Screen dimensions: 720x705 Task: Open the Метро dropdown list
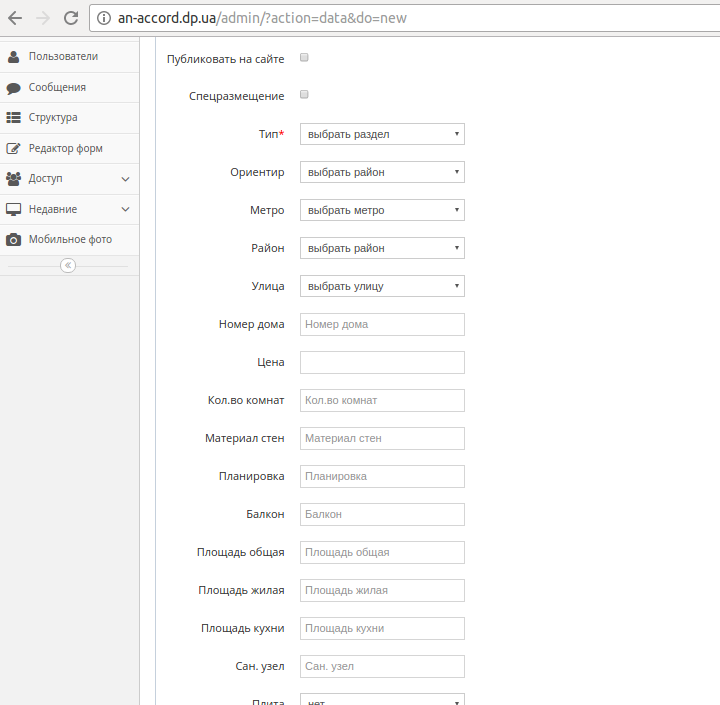pos(382,210)
